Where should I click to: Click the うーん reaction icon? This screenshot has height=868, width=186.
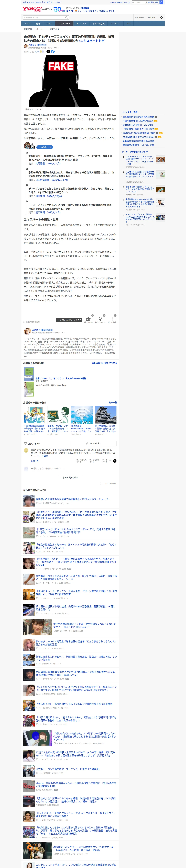coord(104,461)
